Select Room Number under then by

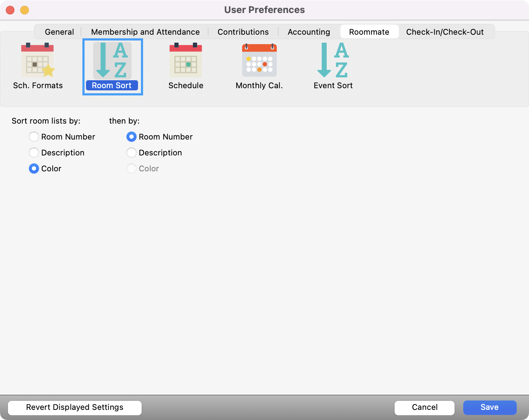click(132, 137)
